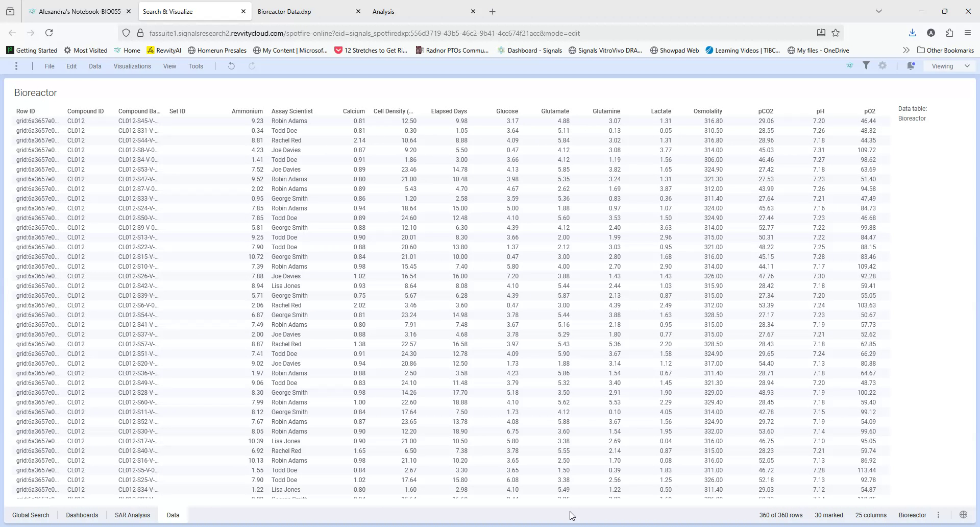The height and width of the screenshot is (527, 980).
Task: Bookmark this page with the star icon
Action: [836, 33]
